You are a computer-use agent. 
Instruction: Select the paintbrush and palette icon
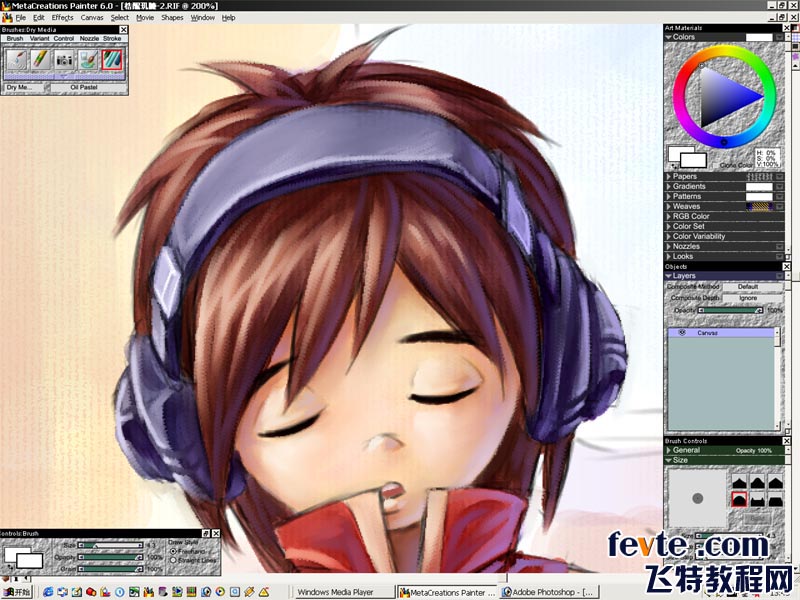89,60
